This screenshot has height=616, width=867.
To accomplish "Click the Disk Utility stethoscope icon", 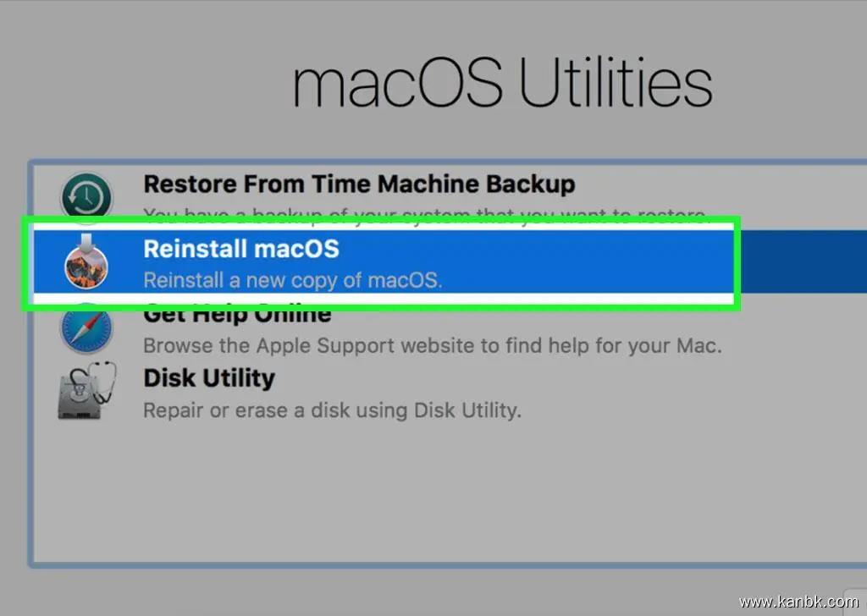I will click(x=86, y=392).
